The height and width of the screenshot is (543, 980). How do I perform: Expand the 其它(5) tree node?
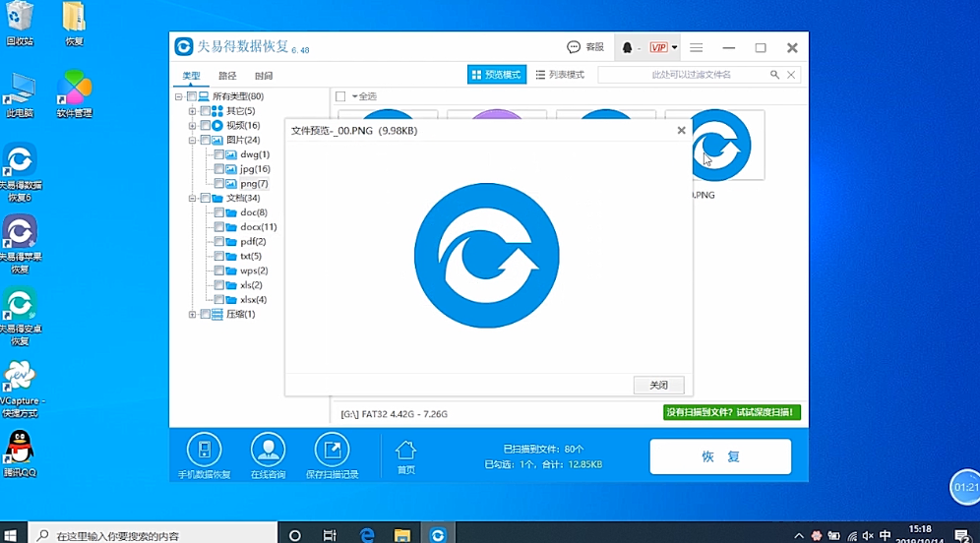coord(193,111)
